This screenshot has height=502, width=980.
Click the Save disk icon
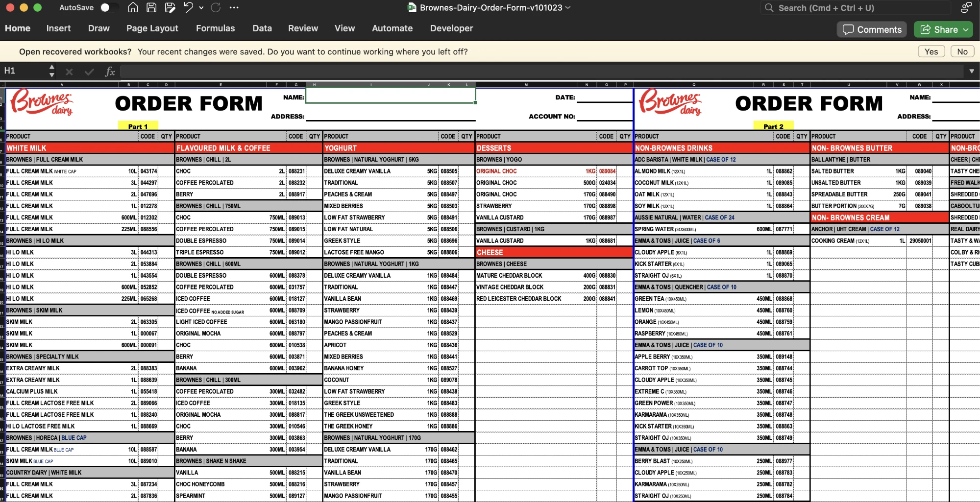[151, 7]
